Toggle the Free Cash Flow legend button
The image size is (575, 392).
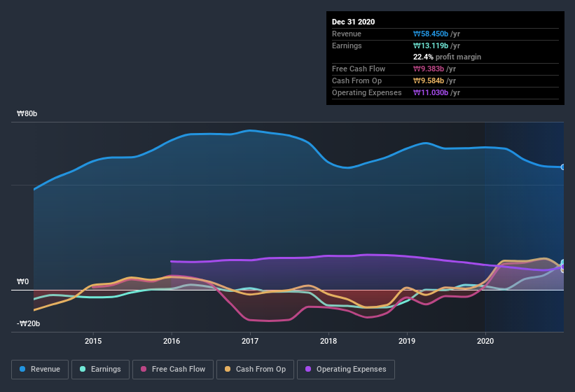tap(173, 370)
